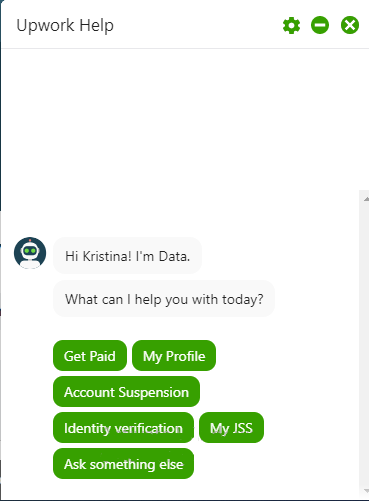Choose Ask something else
Viewport: 369px width, 501px height.
point(123,464)
